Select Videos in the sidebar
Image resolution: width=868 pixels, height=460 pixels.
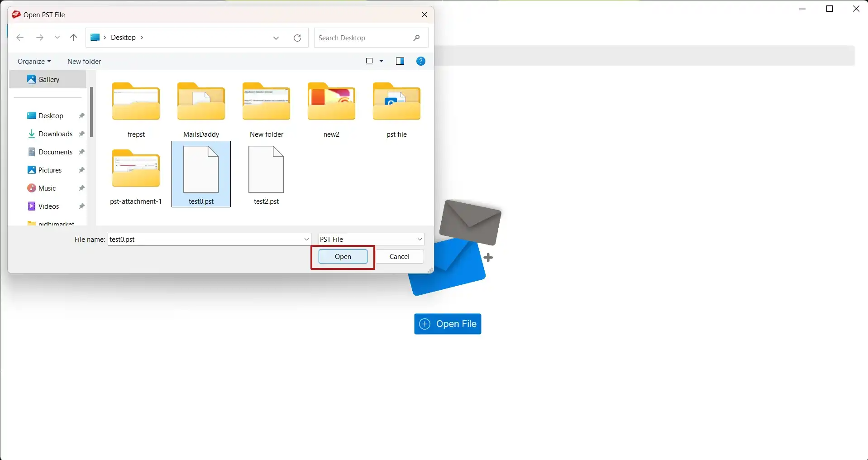click(x=48, y=206)
